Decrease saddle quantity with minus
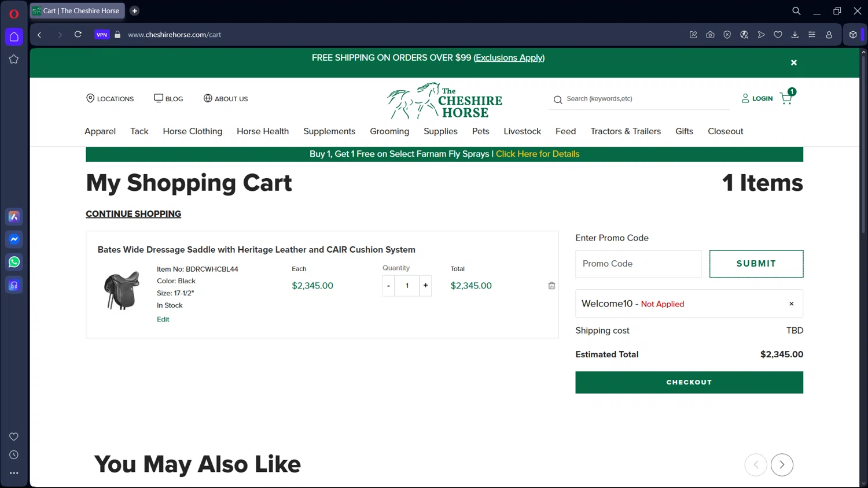Viewport: 868px width, 488px height. point(389,286)
